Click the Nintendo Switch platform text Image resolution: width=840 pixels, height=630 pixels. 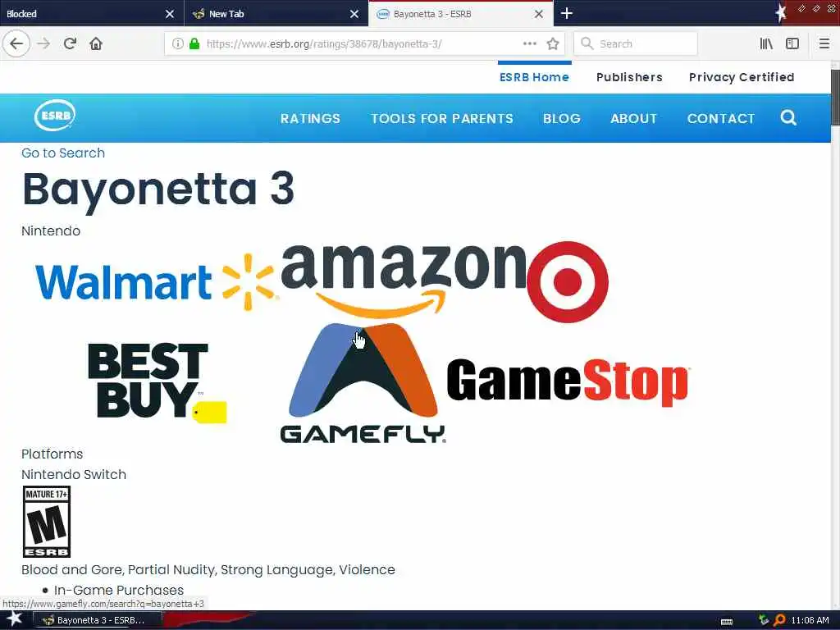pyautogui.click(x=74, y=475)
